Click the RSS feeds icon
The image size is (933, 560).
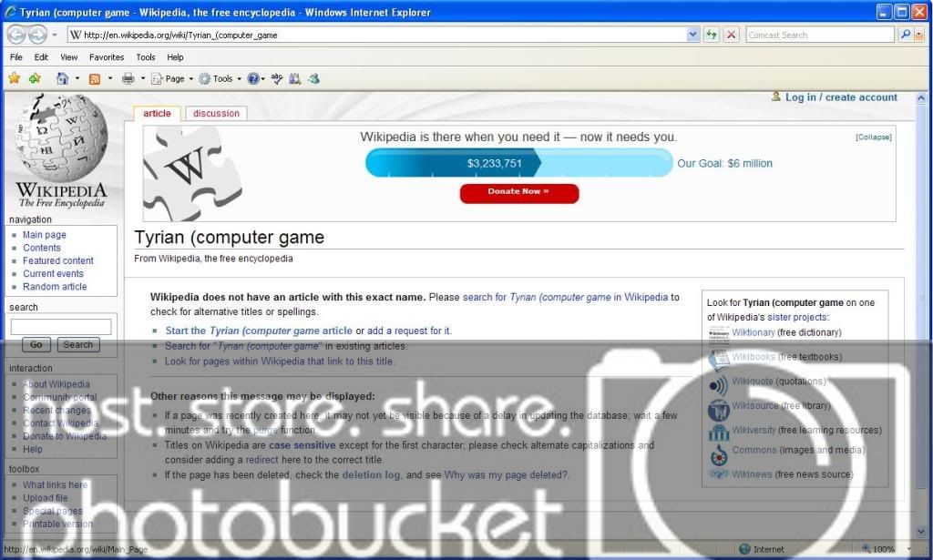95,78
